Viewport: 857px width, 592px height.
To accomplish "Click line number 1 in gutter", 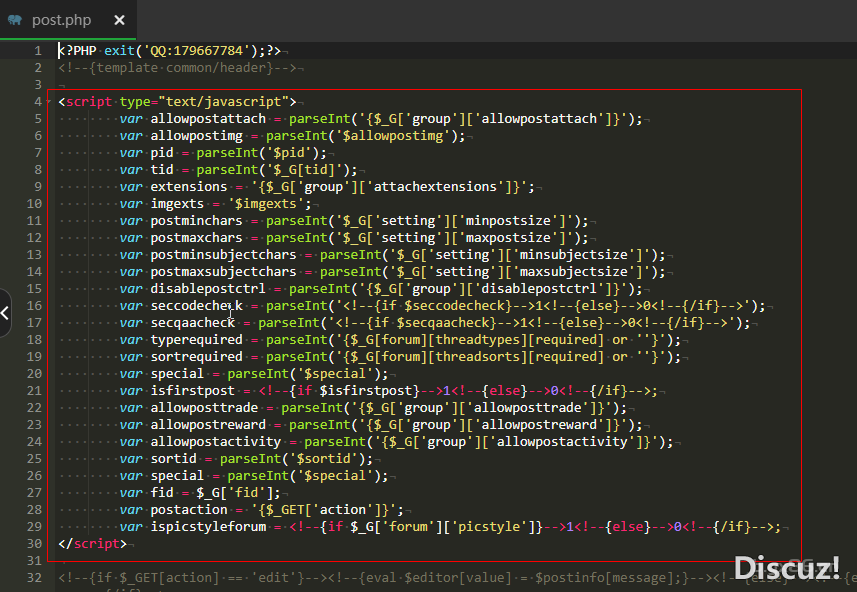I will (x=38, y=51).
